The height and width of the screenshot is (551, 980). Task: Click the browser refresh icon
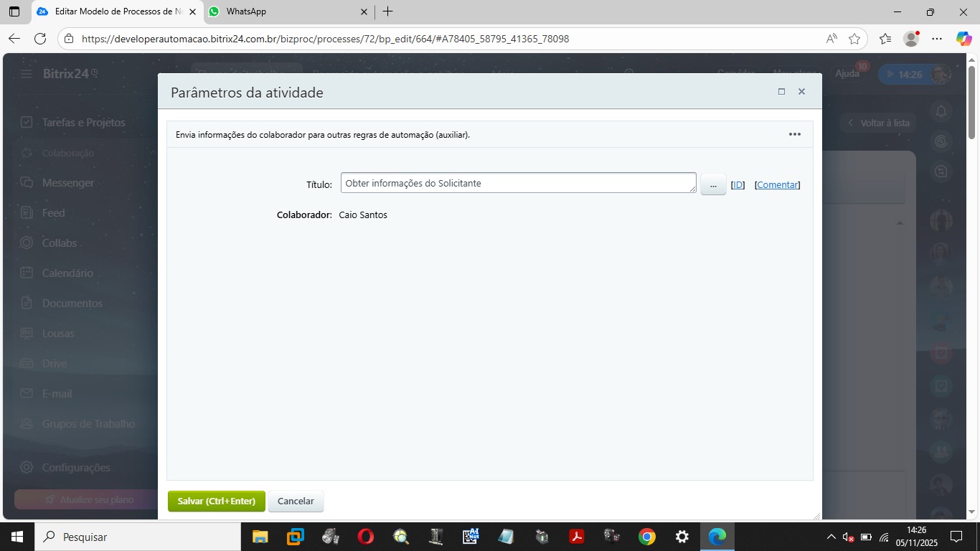[x=40, y=39]
